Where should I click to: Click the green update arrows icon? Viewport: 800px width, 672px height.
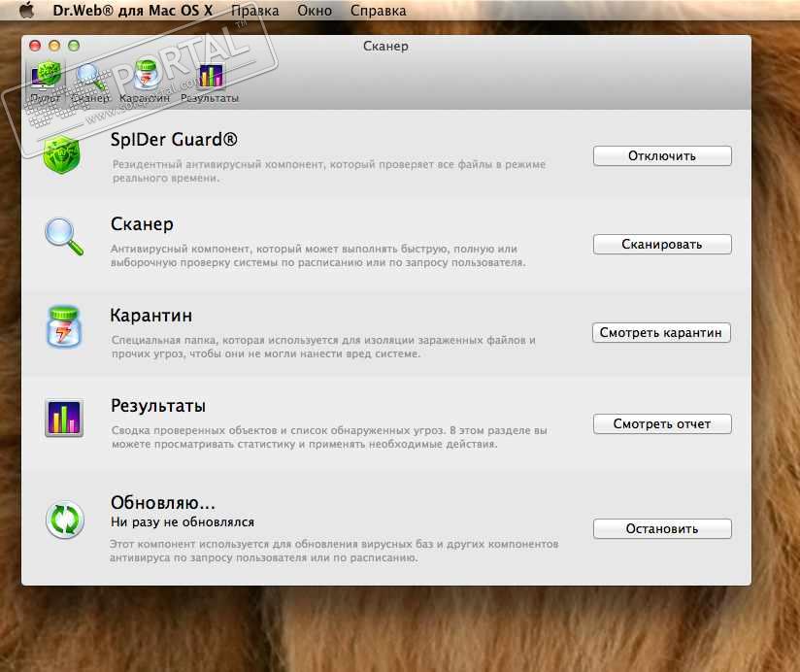65,520
